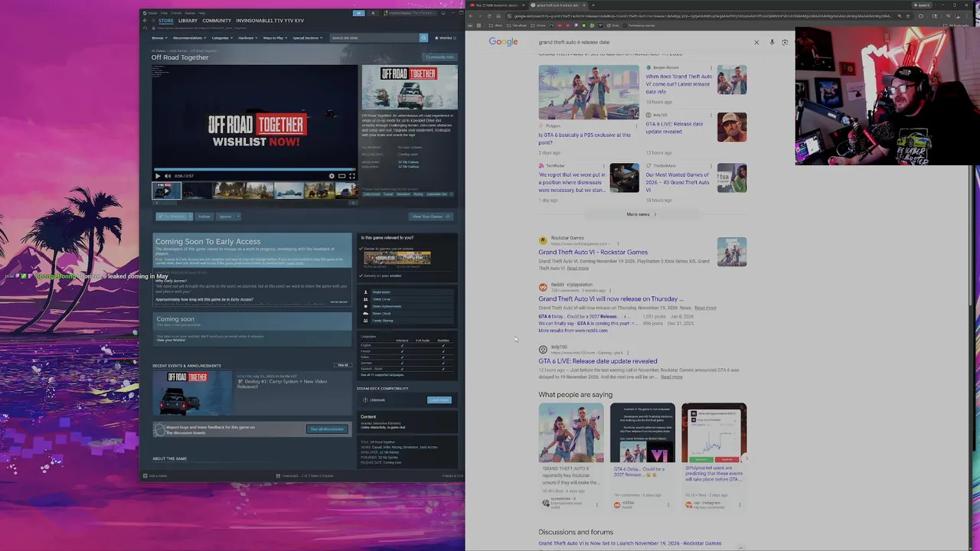Open Polygon GTA 6 PS5 exclusive article
This screenshot has height=551, width=980.
584,139
